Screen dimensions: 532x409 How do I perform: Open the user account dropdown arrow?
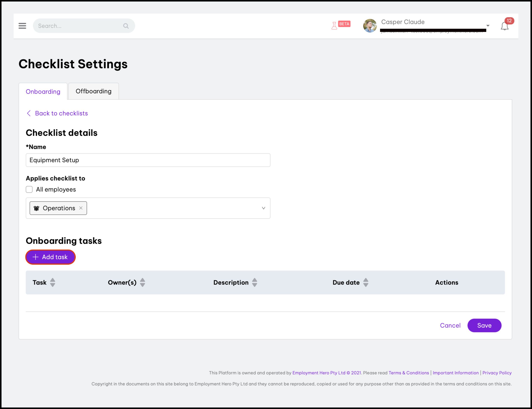coord(488,26)
